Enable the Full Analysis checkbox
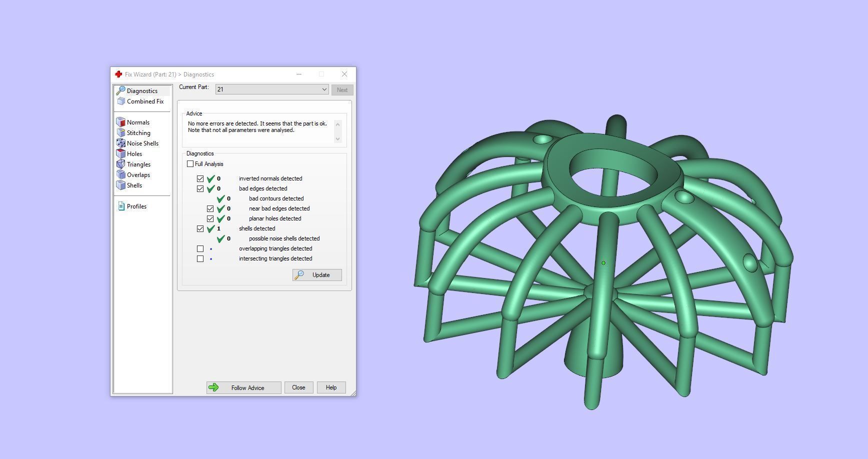 190,164
